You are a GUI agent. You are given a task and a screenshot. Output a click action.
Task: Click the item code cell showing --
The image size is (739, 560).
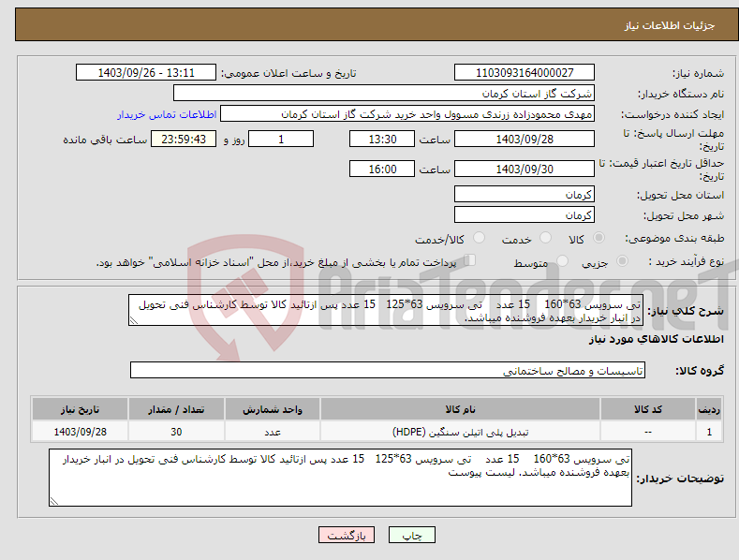pos(648,432)
